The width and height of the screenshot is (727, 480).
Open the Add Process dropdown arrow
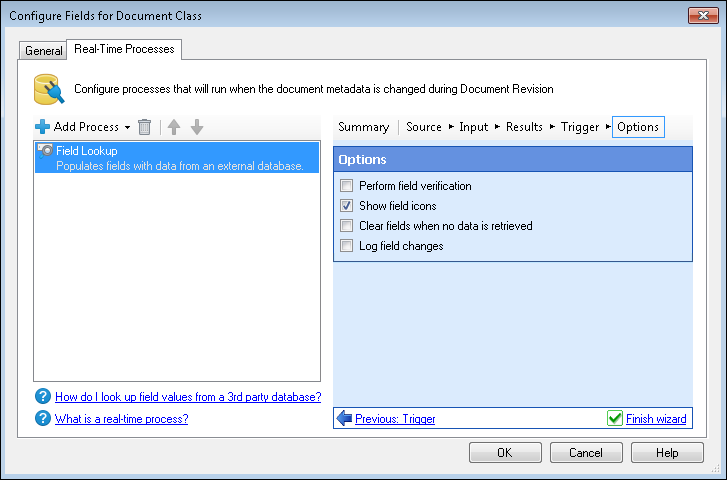coord(127,128)
